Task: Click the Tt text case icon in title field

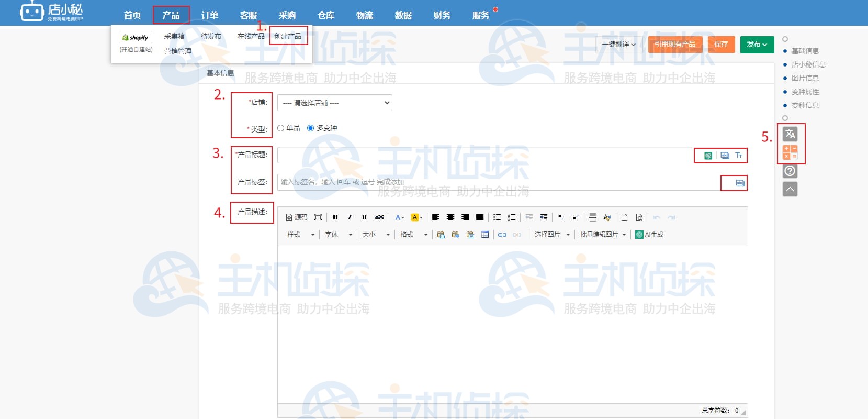Action: (739, 156)
